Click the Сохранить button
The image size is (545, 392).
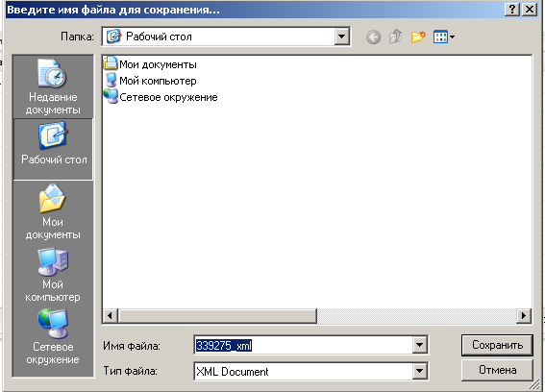coord(497,345)
